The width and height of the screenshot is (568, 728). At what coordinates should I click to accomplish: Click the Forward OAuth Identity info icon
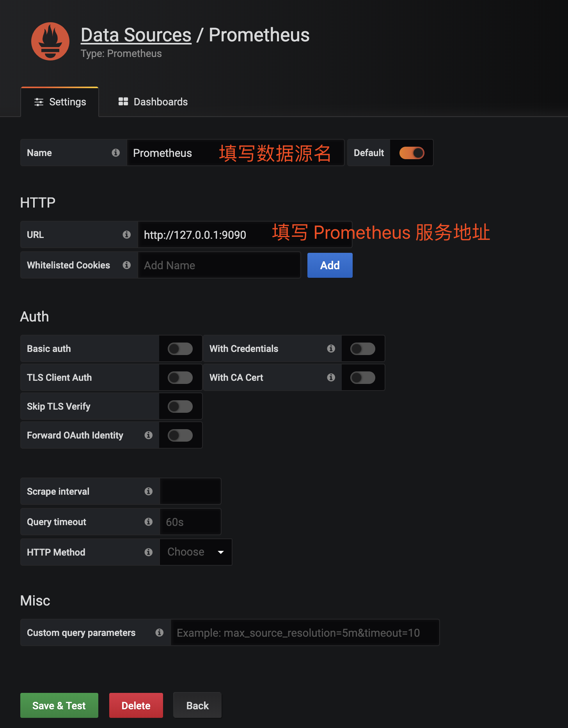[148, 435]
